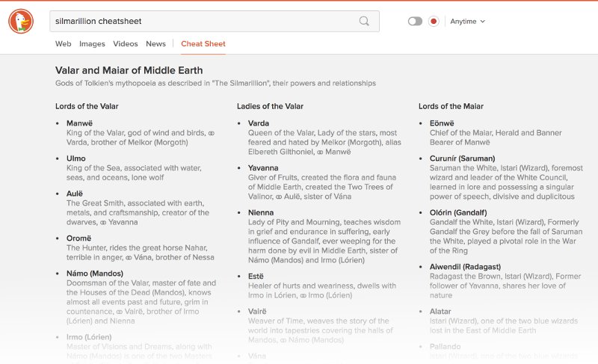598x364 pixels.
Task: Click the 'Valar and Maiar of Middle Earth' title
Action: point(129,70)
